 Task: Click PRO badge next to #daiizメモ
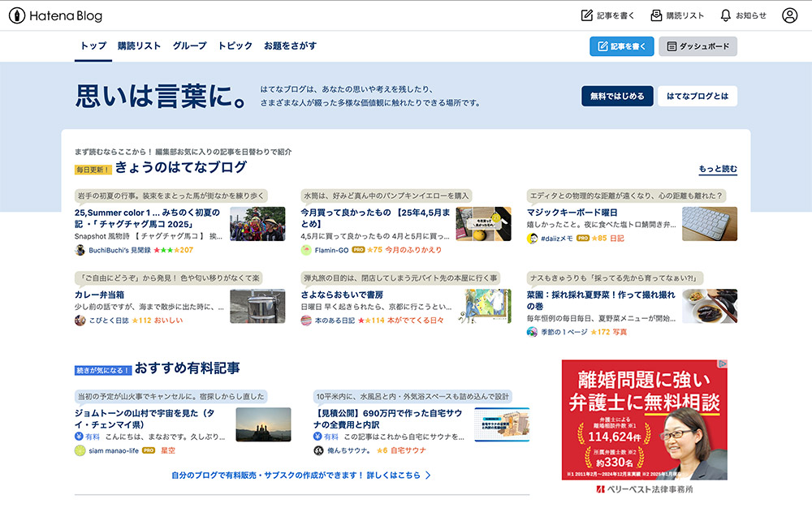coord(583,239)
